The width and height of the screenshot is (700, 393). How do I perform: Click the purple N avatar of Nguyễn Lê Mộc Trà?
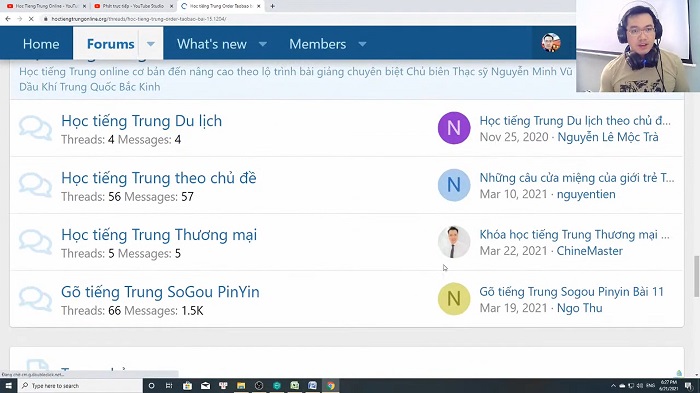pos(454,128)
